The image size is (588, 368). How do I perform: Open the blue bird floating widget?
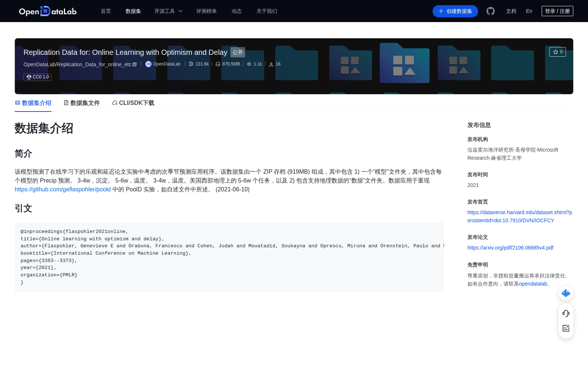[x=566, y=293]
